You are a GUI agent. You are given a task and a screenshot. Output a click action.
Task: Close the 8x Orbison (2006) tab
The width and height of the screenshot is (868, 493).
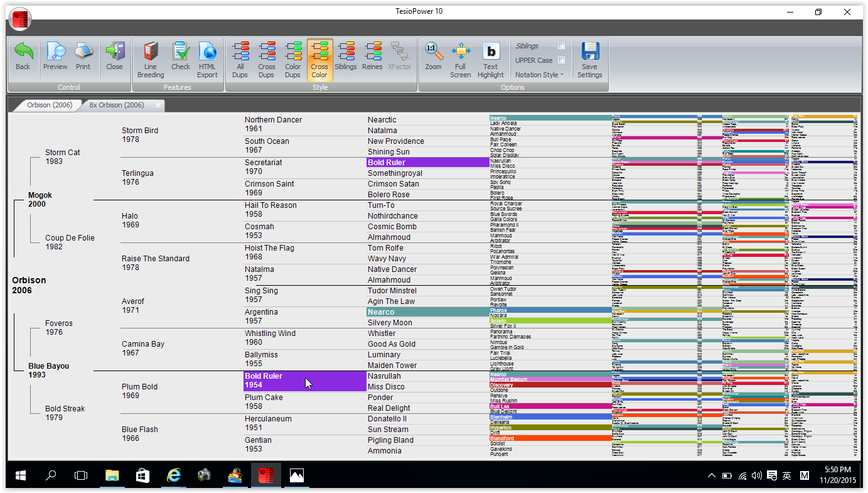pos(158,106)
